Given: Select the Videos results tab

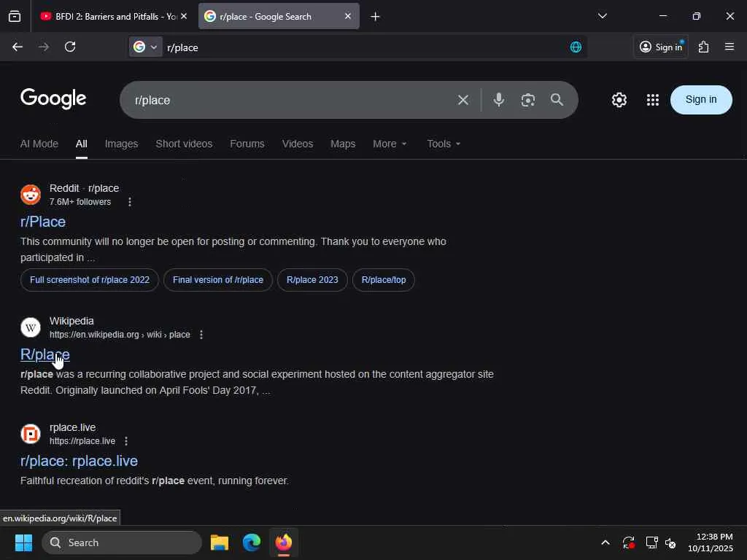Looking at the screenshot, I should pos(298,144).
